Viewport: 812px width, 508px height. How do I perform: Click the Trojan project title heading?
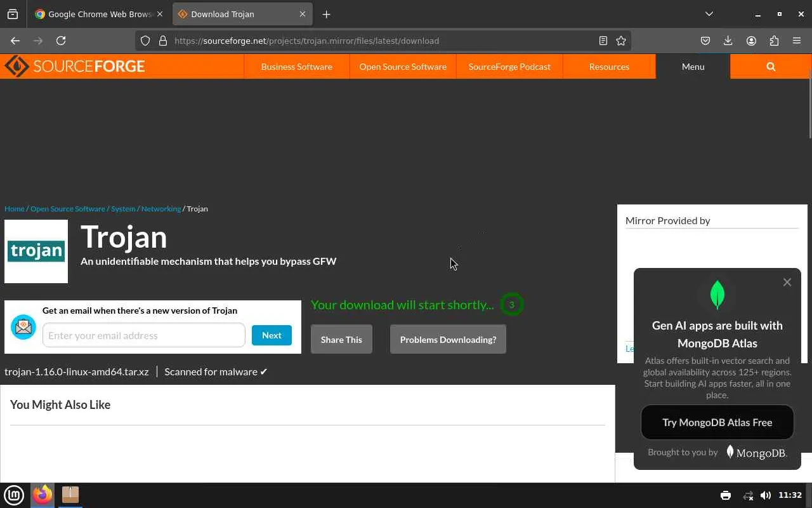pos(124,236)
